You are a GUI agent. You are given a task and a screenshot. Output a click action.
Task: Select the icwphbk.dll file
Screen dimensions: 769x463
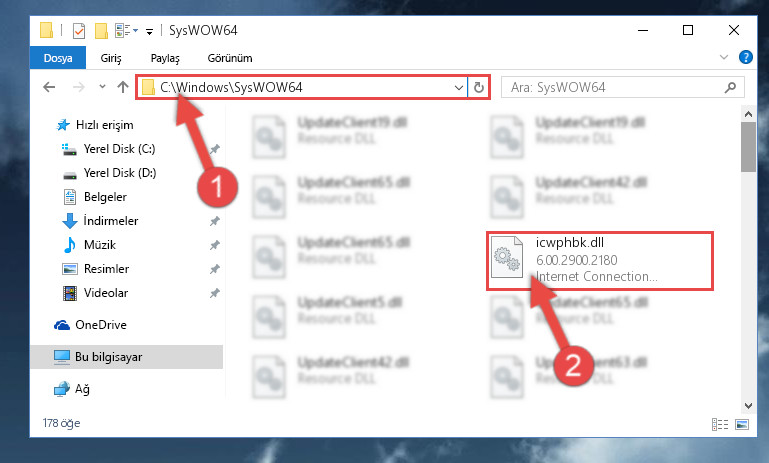pyautogui.click(x=599, y=261)
